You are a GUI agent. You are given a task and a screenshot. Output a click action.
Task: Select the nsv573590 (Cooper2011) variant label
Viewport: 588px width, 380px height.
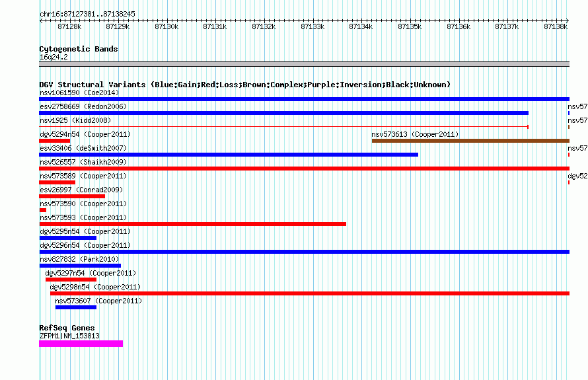tap(83, 204)
